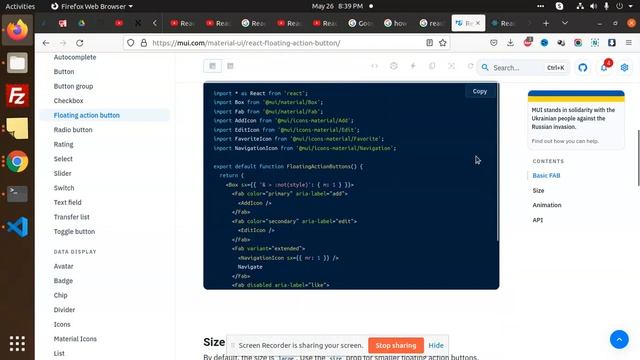The image size is (640, 360).
Task: Open Firefox application menu
Action: 629,43
